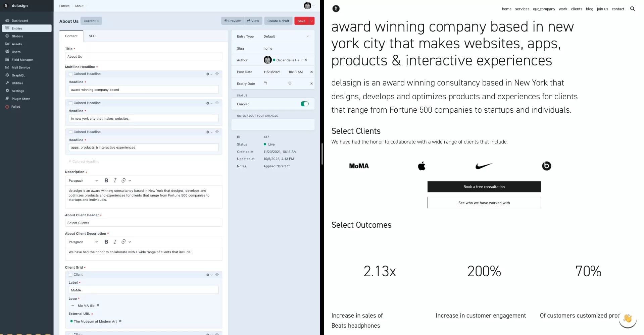
Task: Open the user avatar account menu
Action: (x=309, y=6)
